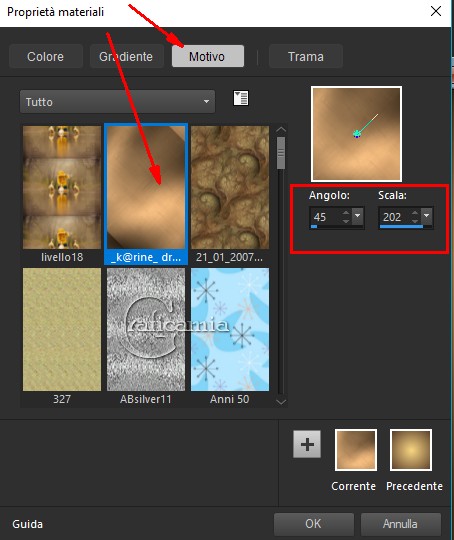Click the list view options icon
Viewport: 454px width, 540px height.
tap(241, 98)
